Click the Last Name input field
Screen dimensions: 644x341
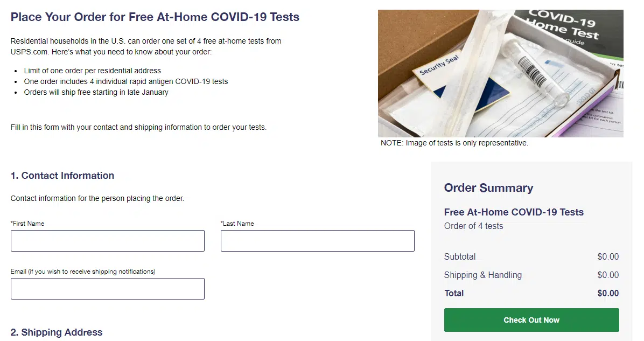pyautogui.click(x=317, y=240)
